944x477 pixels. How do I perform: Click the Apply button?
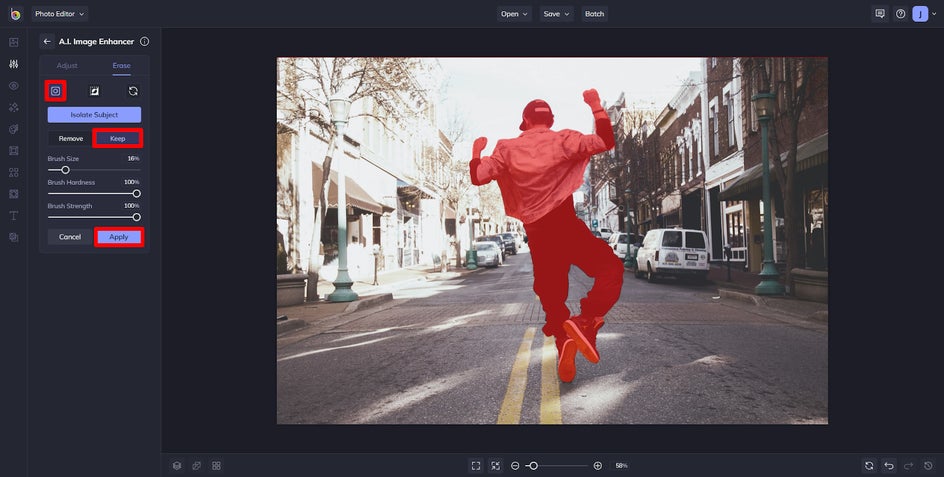pyautogui.click(x=118, y=237)
